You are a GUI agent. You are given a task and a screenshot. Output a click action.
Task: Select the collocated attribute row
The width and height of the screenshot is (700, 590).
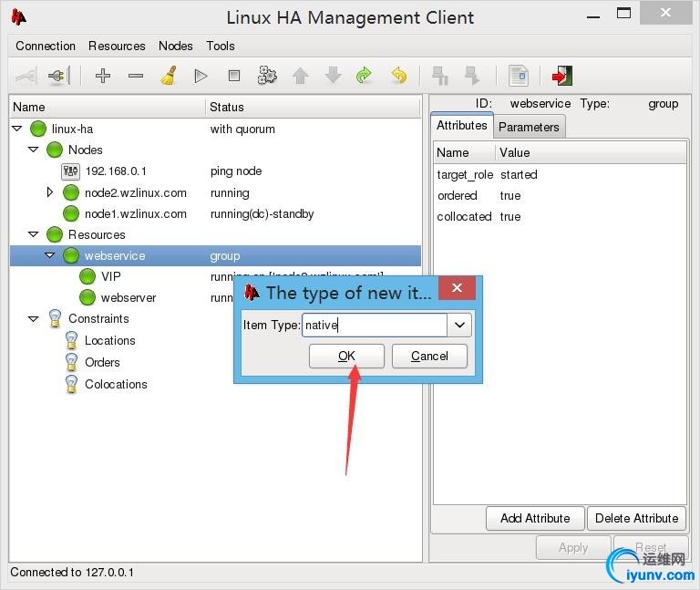point(560,217)
